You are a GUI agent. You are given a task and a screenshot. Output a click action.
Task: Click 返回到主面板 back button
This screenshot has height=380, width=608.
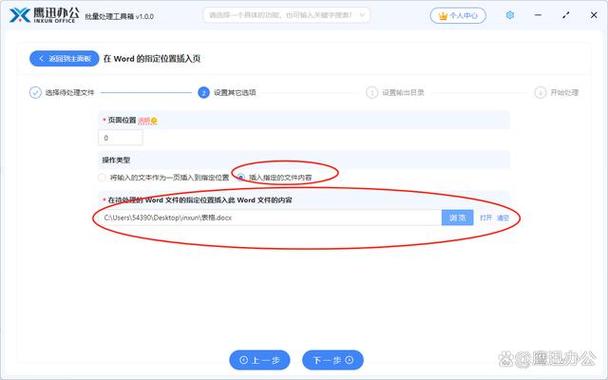click(64, 59)
